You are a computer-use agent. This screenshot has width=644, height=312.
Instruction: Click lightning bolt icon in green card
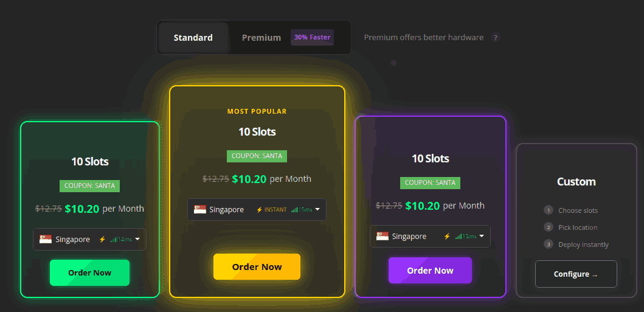pos(102,240)
